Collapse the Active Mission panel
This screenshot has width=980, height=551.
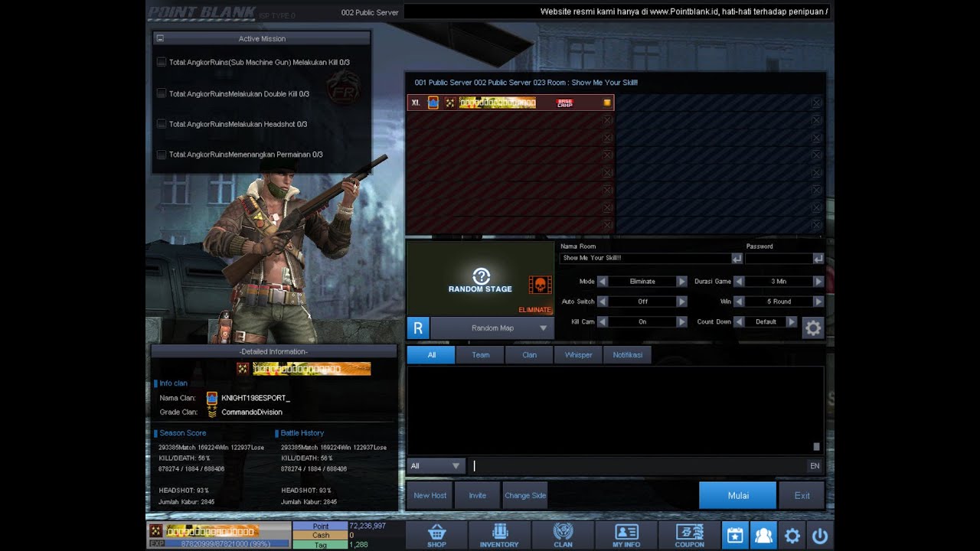pos(160,38)
